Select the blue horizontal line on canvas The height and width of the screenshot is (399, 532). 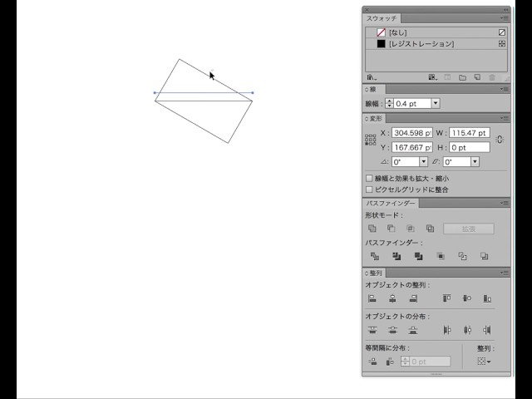(x=204, y=92)
